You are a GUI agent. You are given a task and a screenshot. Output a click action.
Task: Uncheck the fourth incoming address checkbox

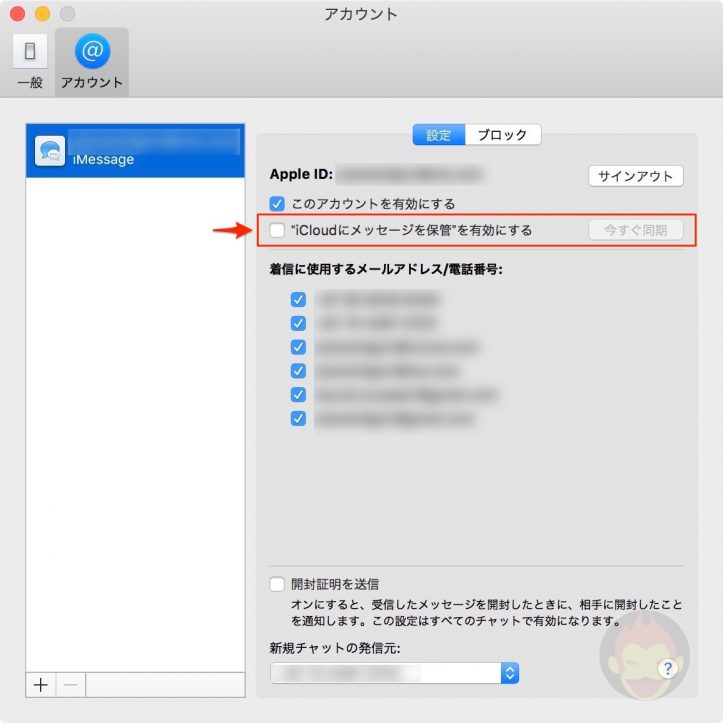tap(298, 371)
